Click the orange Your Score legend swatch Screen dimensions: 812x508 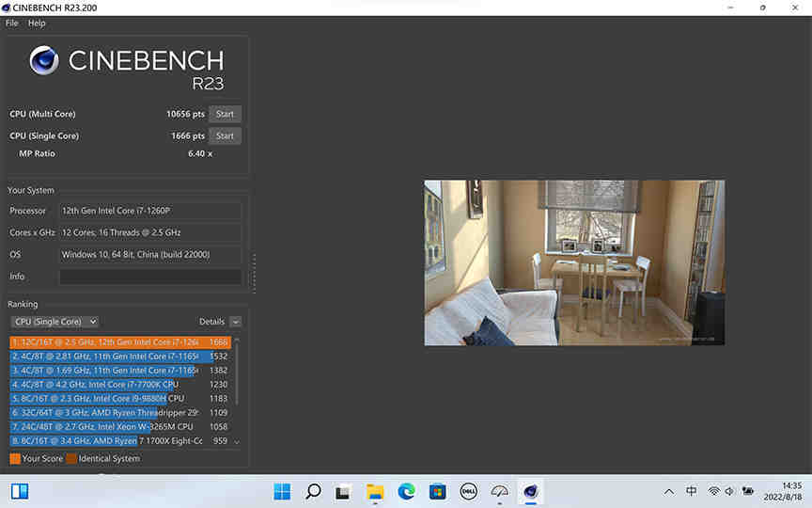[15, 459]
